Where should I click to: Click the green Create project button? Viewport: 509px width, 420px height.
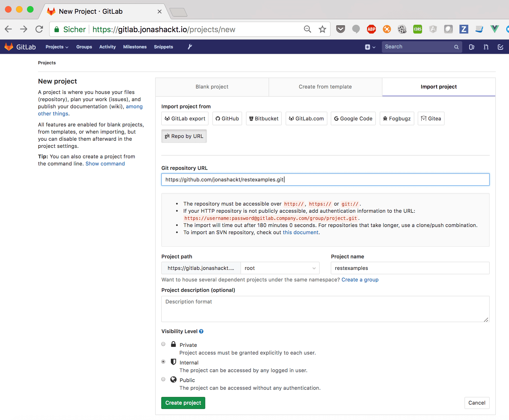183,403
